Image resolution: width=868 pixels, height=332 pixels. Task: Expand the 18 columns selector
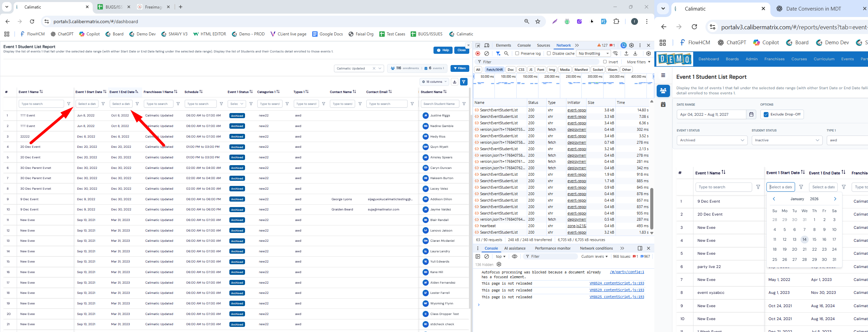[x=434, y=82]
